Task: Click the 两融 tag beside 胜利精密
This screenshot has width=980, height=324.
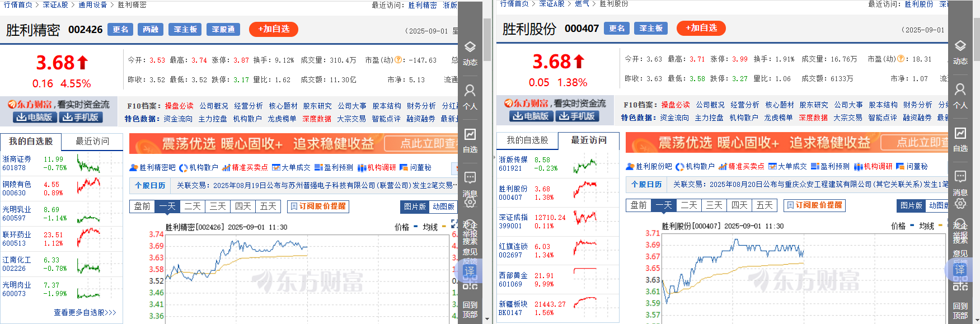Action: [151, 29]
